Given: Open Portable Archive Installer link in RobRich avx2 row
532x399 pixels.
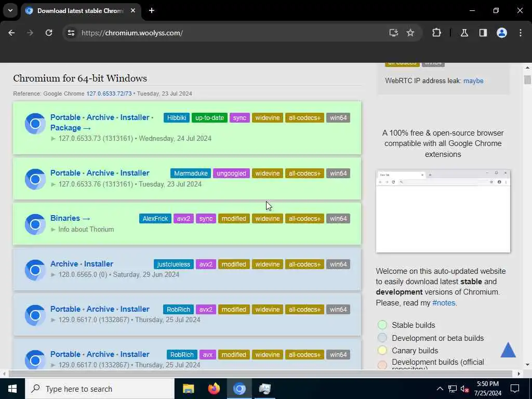Looking at the screenshot, I should click(x=100, y=309).
